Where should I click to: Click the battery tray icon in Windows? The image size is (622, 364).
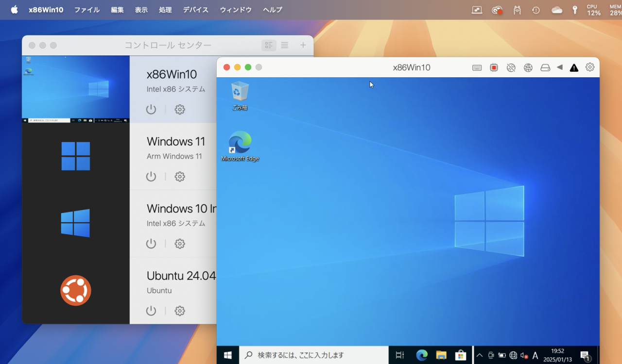[502, 355]
